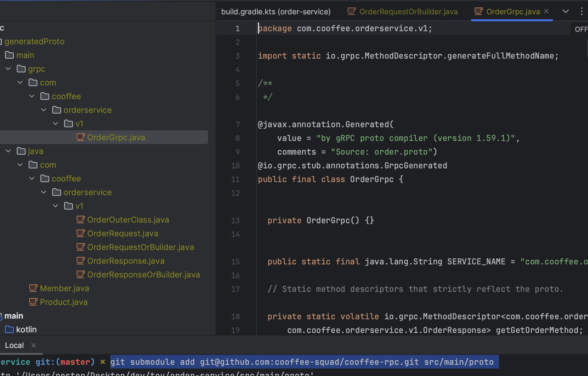Open OrderResponse.java file icon
The image size is (588, 376).
coord(81,261)
